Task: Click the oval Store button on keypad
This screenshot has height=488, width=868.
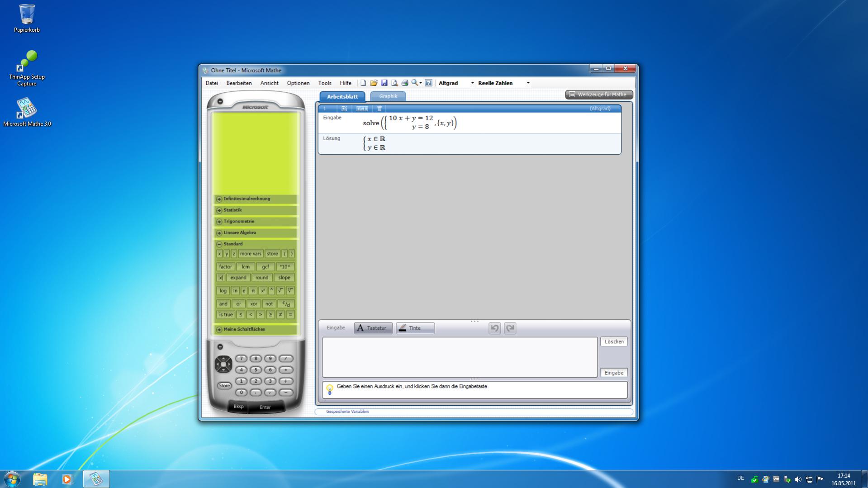Action: click(224, 386)
